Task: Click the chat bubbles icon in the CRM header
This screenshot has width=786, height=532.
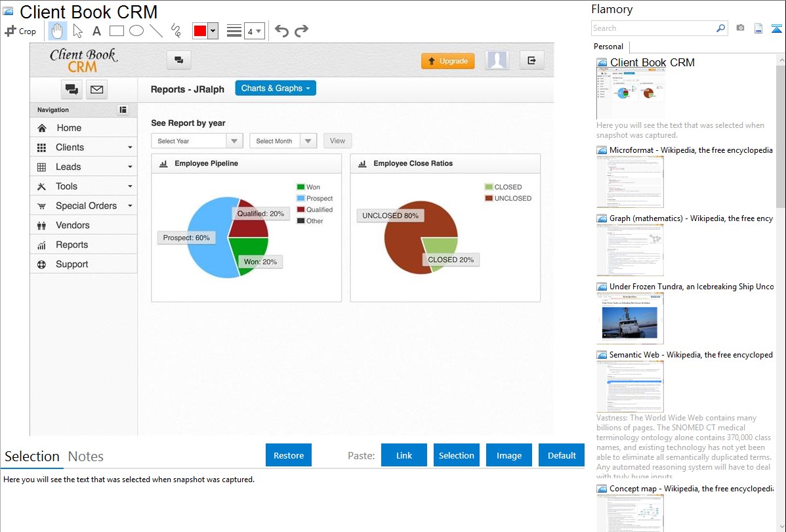Action: [178, 60]
